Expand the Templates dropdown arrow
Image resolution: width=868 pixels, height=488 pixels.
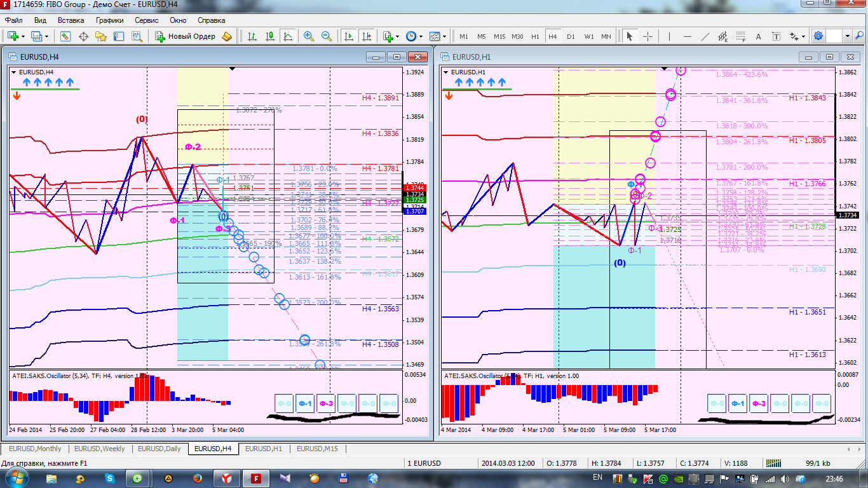[445, 36]
